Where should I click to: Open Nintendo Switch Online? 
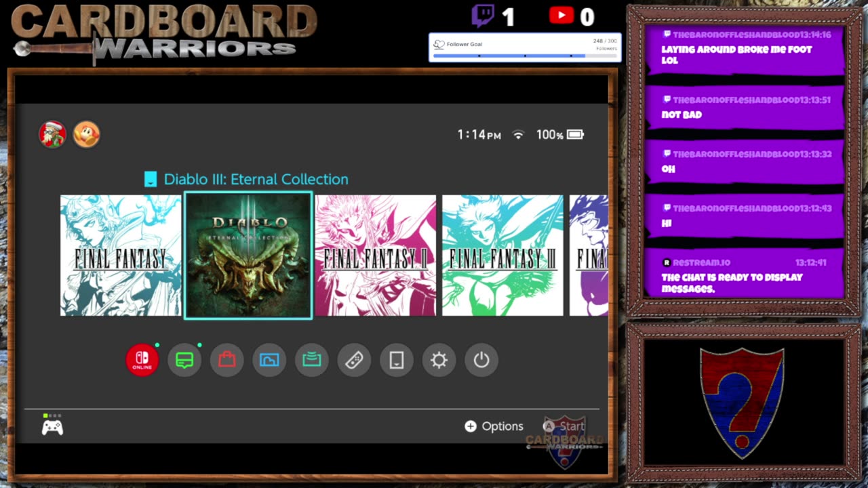coord(142,360)
